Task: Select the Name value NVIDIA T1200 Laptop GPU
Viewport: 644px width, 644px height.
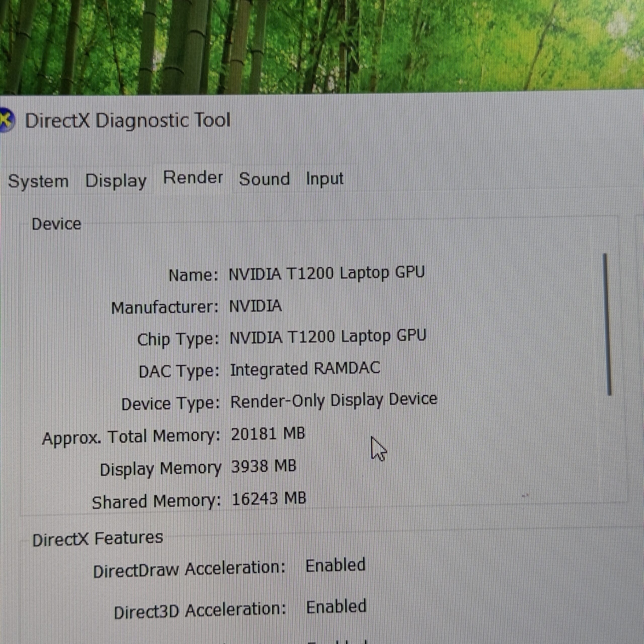Action: pyautogui.click(x=327, y=274)
